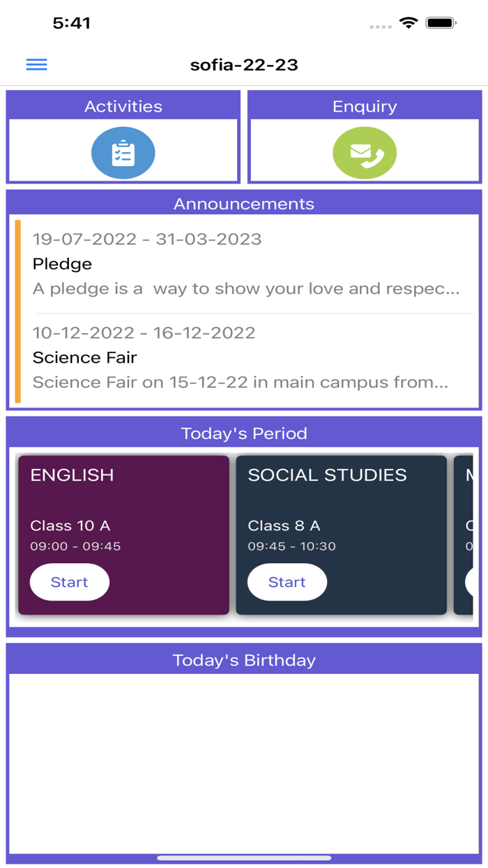
Task: Select the Announcements section header
Action: click(244, 203)
